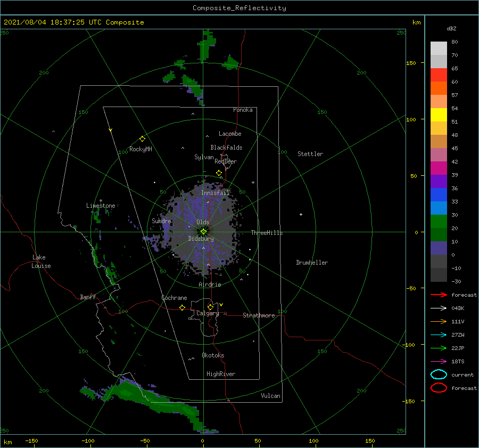
Task: Click the purple 0-10 dBZ color swatch
Action: coord(439,248)
